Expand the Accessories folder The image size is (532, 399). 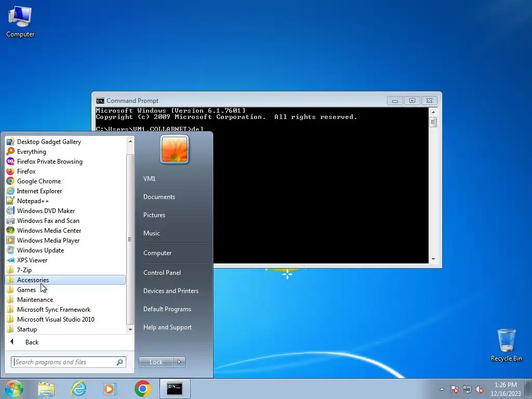[65, 280]
